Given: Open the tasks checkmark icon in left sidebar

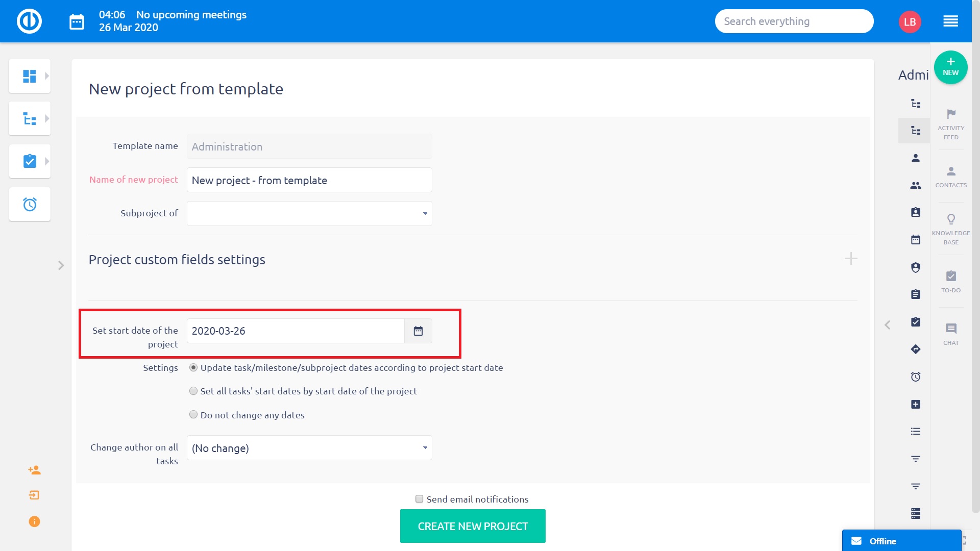Looking at the screenshot, I should click(x=30, y=161).
